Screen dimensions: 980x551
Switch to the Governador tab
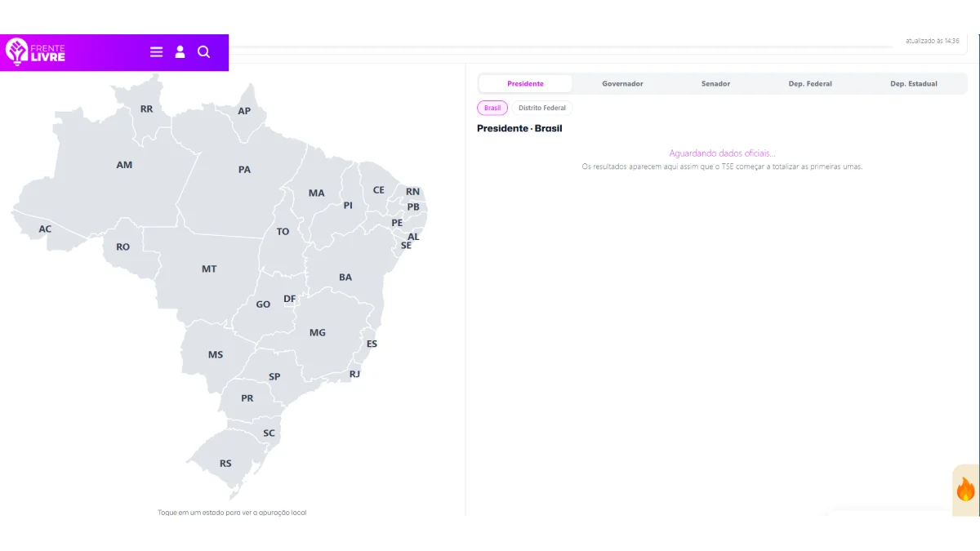[622, 84]
